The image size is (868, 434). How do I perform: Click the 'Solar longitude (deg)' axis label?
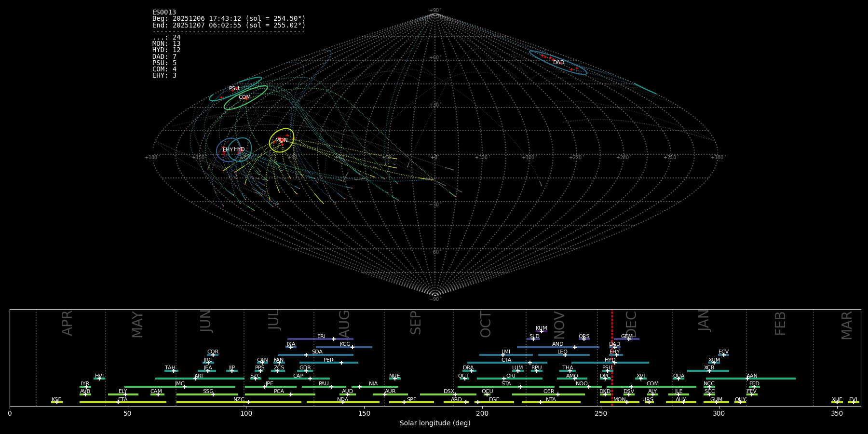pyautogui.click(x=434, y=423)
